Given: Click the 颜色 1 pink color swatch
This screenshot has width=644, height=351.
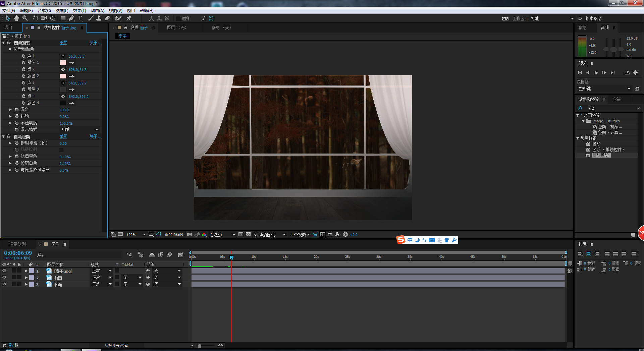Looking at the screenshot, I should pyautogui.click(x=63, y=63).
